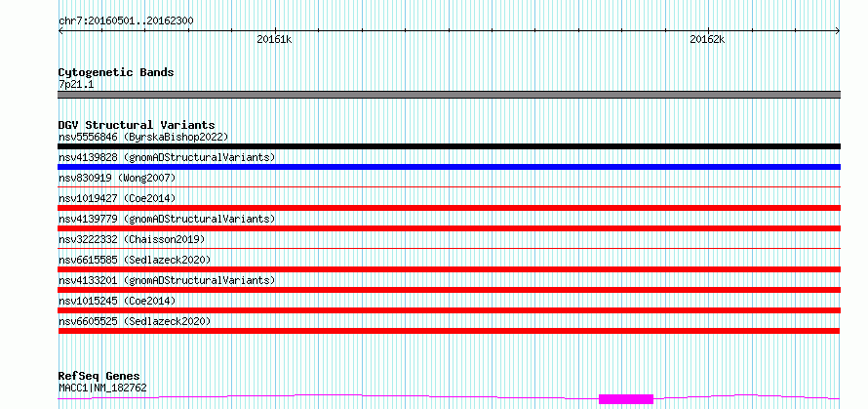868x409 pixels.
Task: Select the 20162k ruler position label
Action: pos(707,39)
